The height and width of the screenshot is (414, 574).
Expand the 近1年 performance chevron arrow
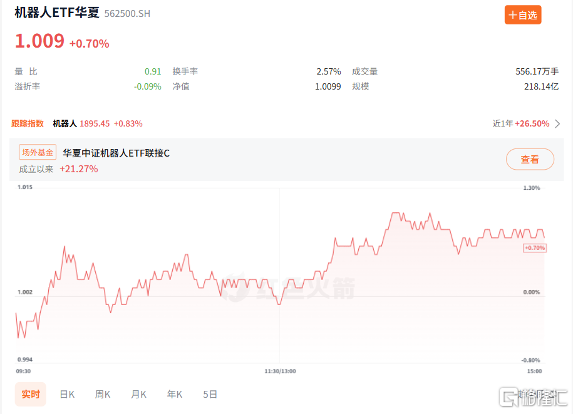click(x=557, y=124)
